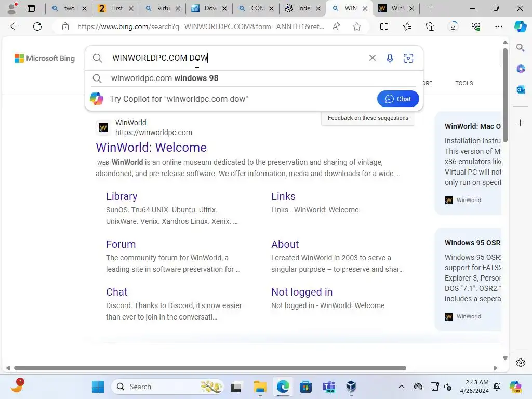View site information lock icon

65,26
